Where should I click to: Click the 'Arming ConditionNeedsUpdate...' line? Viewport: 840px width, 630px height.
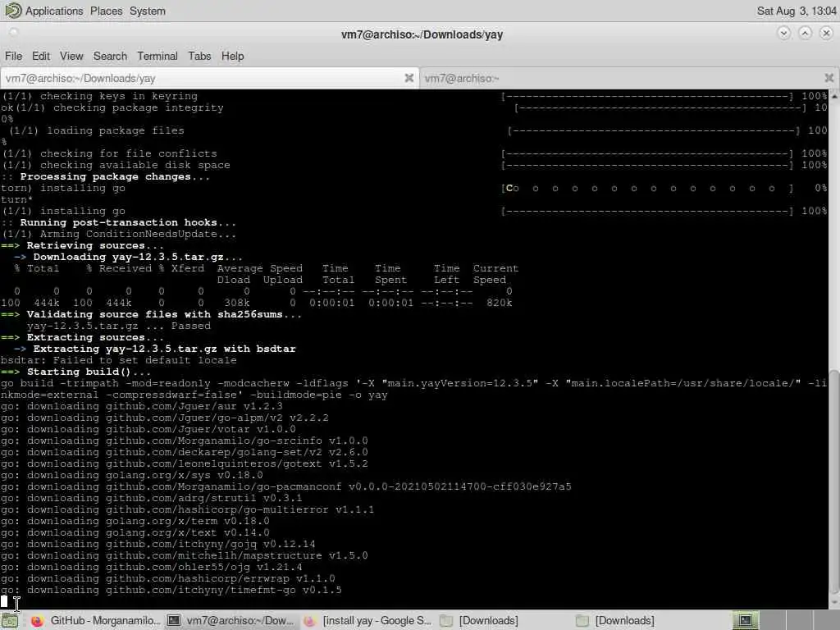coord(119,234)
